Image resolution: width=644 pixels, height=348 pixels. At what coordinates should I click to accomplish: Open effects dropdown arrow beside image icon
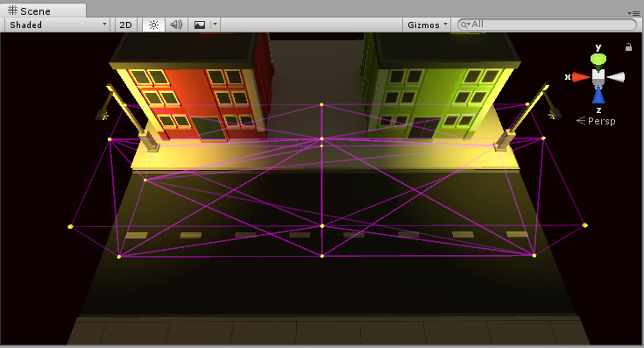pos(216,25)
